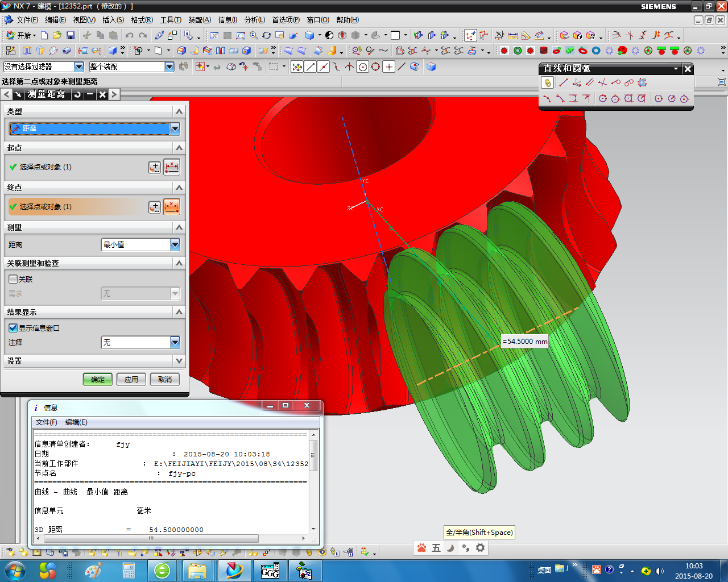Click the volume speaker tray icon
The width and height of the screenshot is (728, 582).
(x=659, y=571)
